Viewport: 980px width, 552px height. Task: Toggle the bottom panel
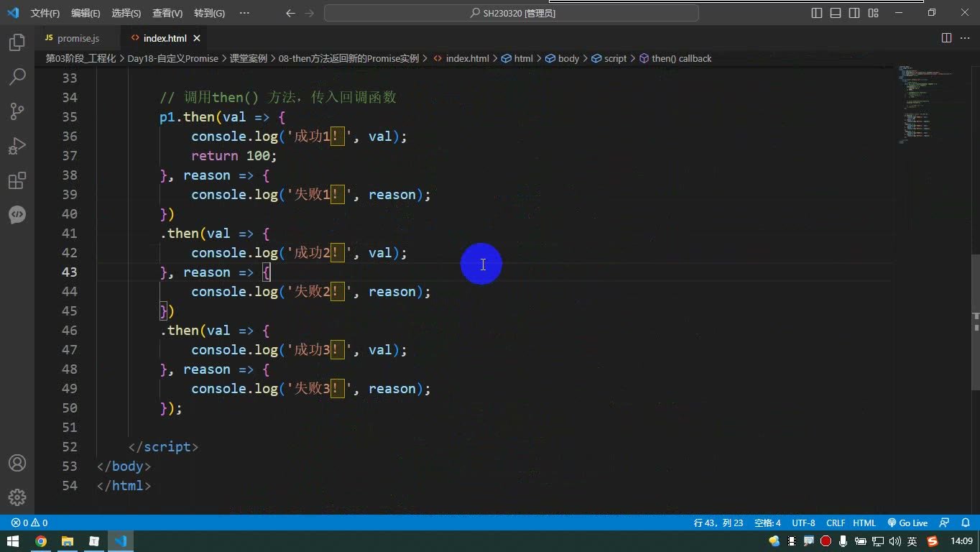tap(836, 13)
